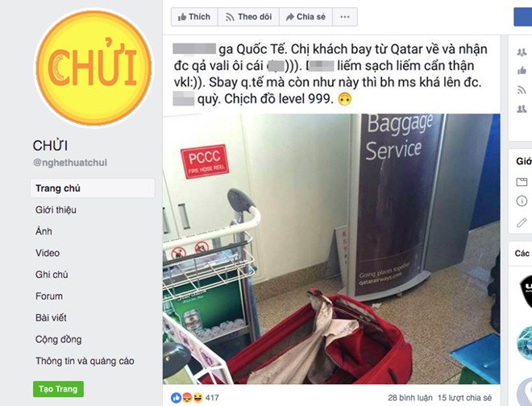Screen dimensions: 532x406
Task: Open the Video section
Action: [48, 253]
